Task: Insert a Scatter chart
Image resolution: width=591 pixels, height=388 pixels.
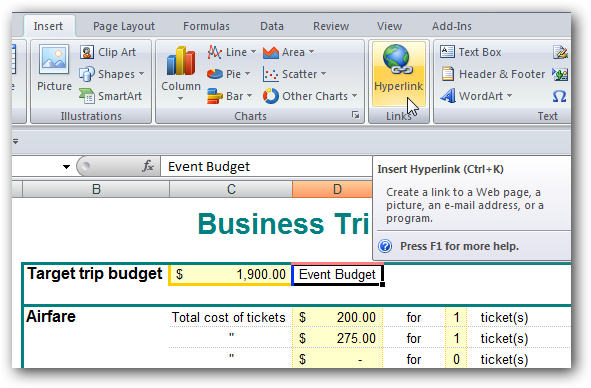Action: [294, 74]
